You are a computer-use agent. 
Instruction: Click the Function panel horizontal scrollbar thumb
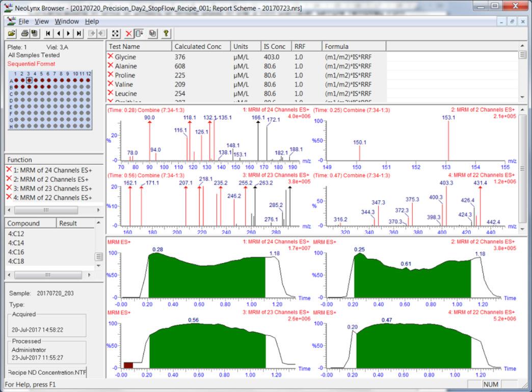point(46,210)
